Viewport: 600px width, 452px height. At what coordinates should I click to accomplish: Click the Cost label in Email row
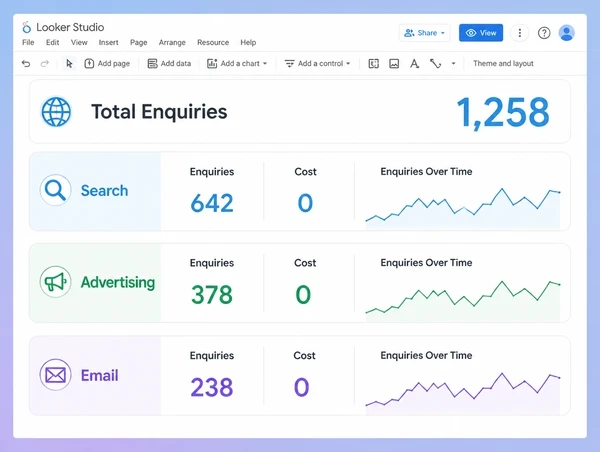click(304, 356)
